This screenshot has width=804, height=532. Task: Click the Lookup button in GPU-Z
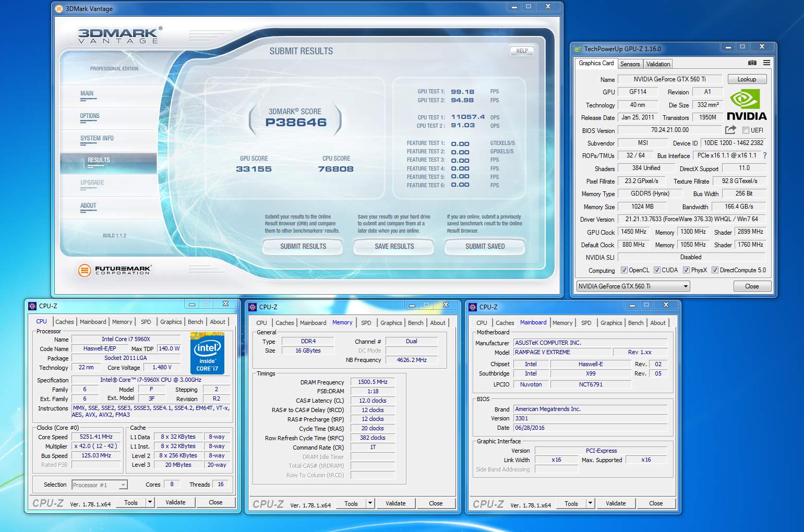click(x=747, y=79)
